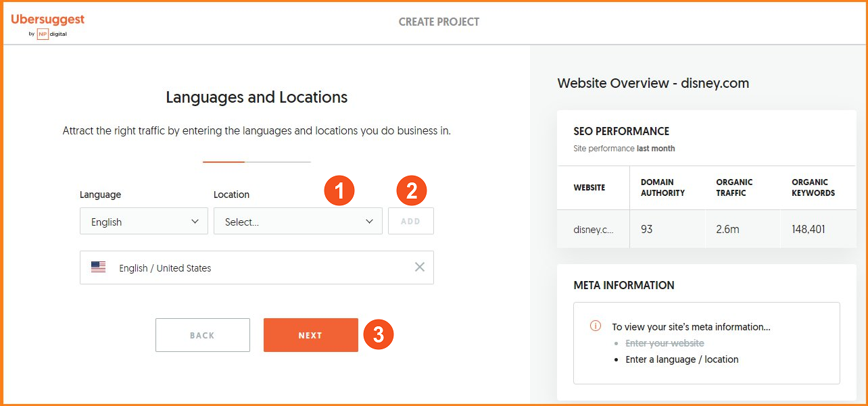Click the Organic Keywords value 148,401
868x406 pixels.
tap(809, 229)
